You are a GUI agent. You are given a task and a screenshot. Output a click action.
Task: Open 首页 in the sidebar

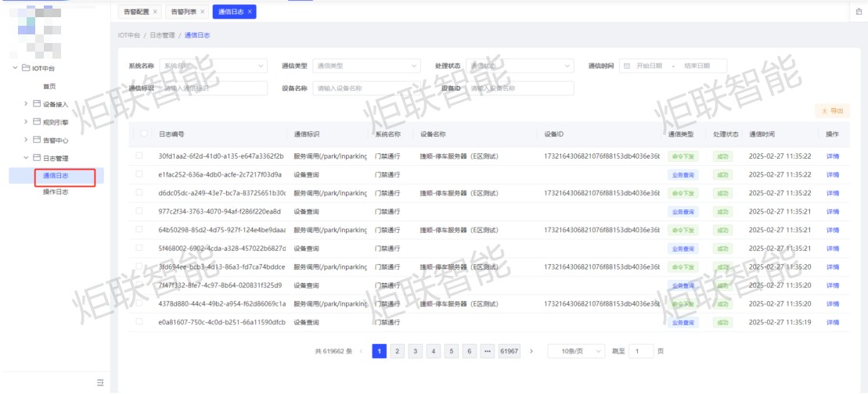[x=49, y=87]
